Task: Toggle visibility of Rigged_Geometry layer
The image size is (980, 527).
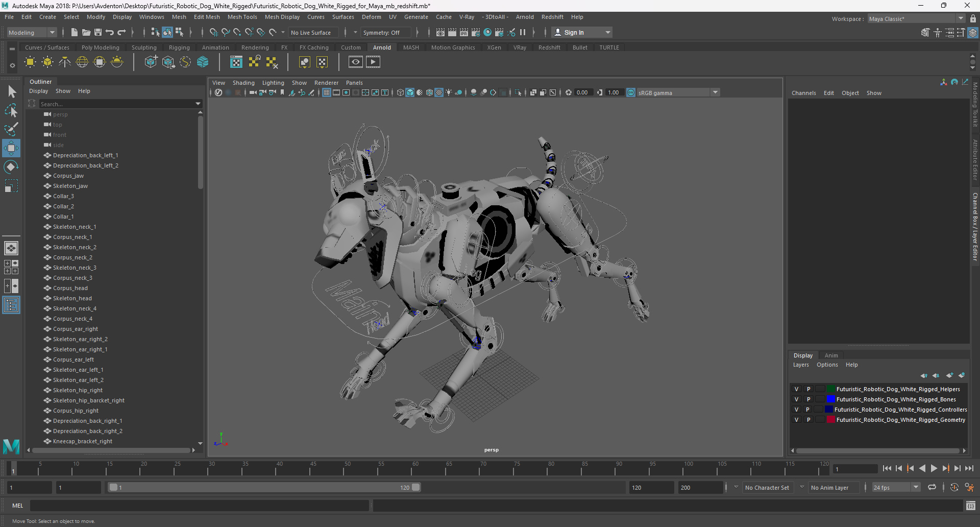Action: click(x=796, y=420)
